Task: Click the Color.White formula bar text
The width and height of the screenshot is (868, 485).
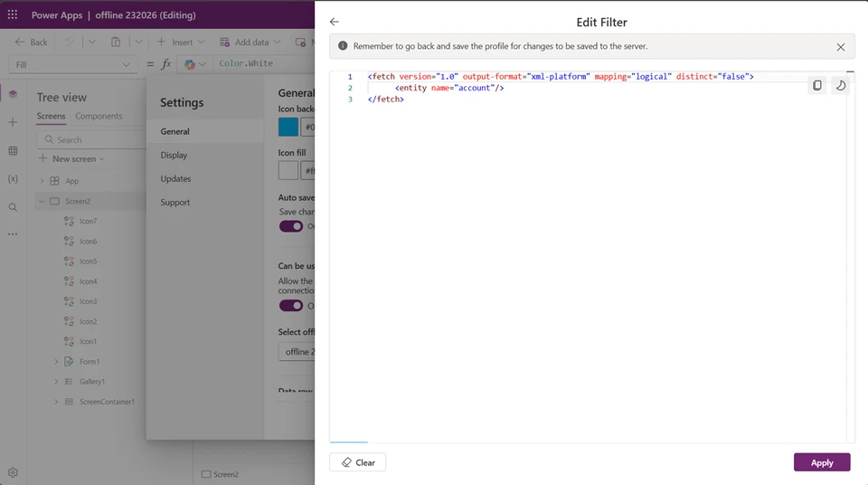Action: tap(246, 63)
